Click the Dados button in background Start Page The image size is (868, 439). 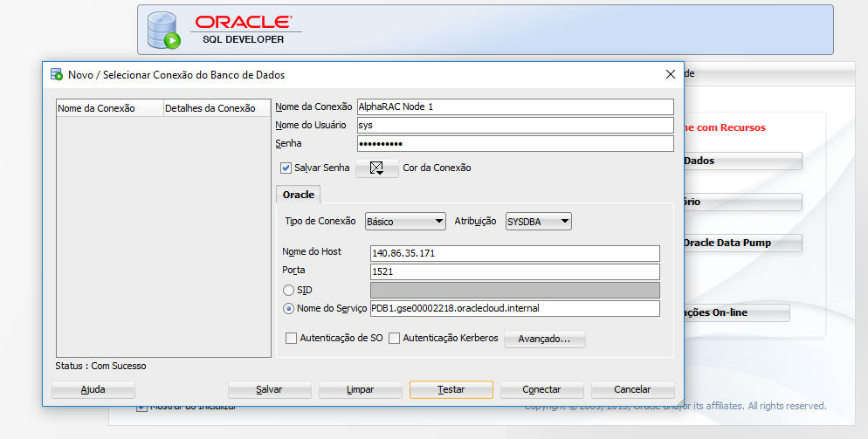742,161
